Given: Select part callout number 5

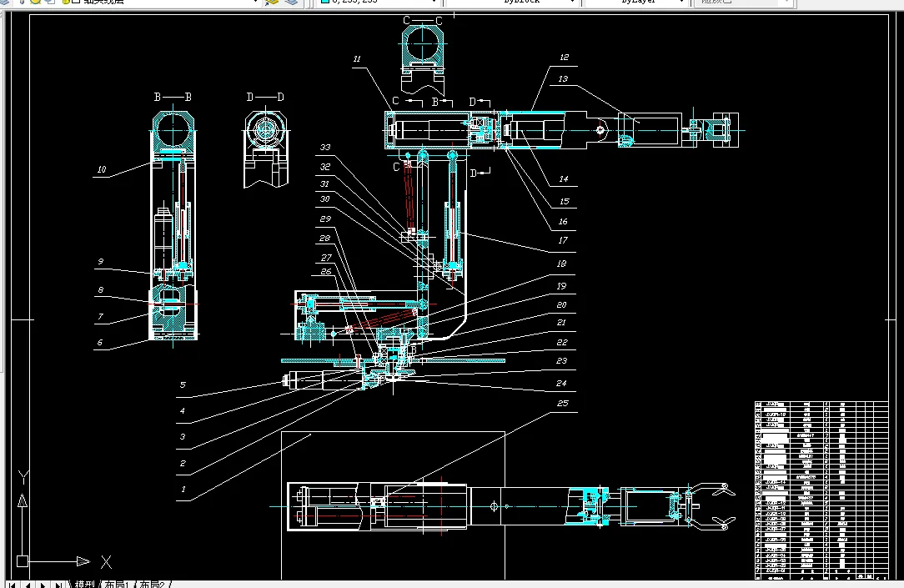Looking at the screenshot, I should click(x=183, y=385).
